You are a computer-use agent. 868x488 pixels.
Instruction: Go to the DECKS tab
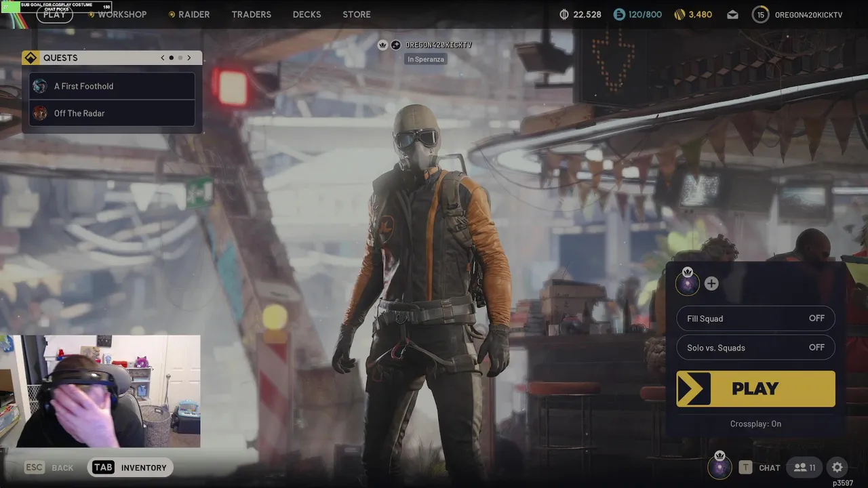tap(307, 14)
